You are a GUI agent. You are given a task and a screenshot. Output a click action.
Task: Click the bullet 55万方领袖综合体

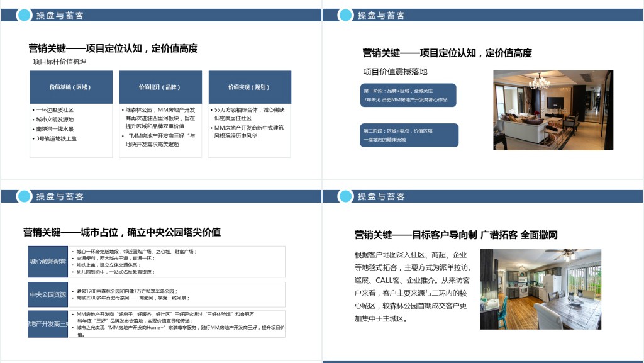pos(248,114)
